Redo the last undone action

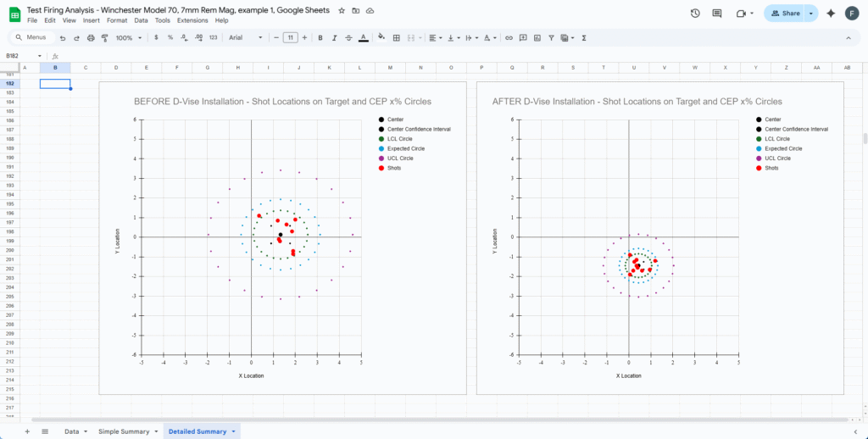click(x=76, y=37)
